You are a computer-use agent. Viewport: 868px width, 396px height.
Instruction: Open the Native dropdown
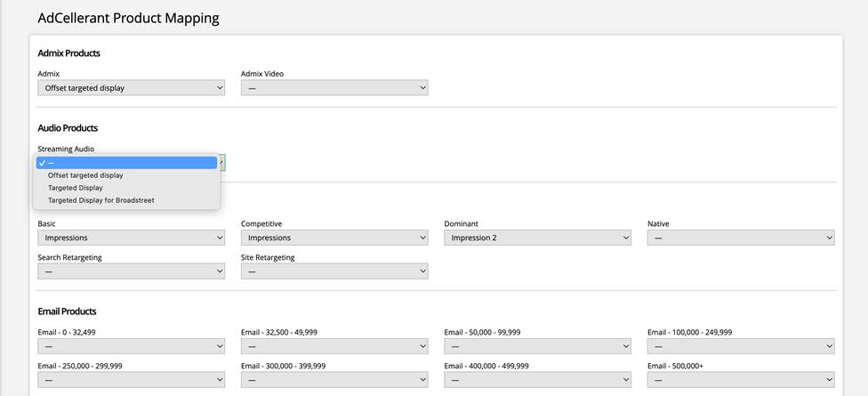(740, 238)
